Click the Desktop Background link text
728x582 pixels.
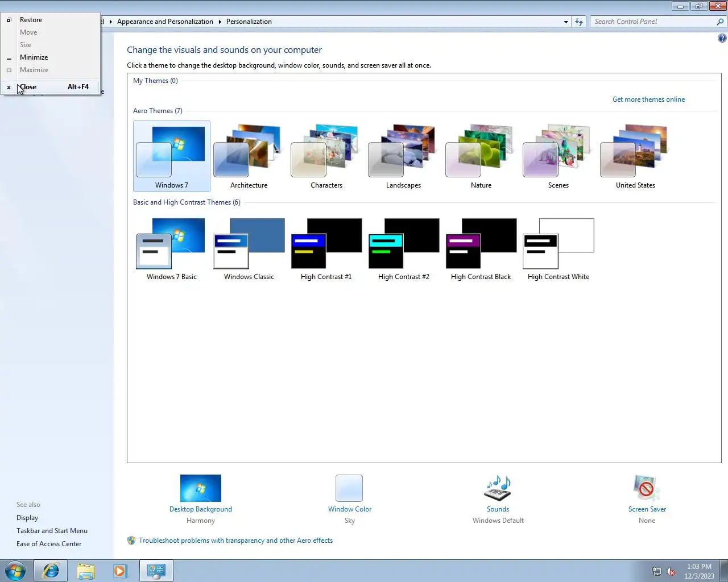click(x=200, y=509)
